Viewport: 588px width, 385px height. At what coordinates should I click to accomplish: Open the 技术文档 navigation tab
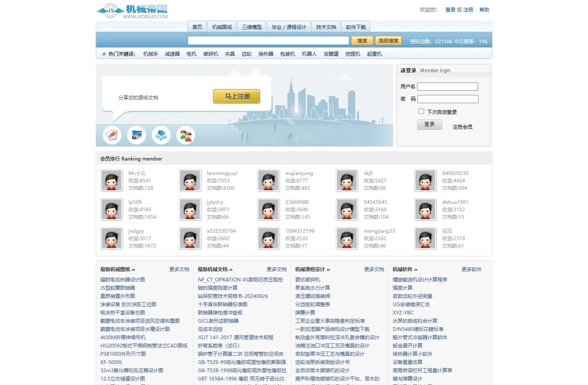326,27
